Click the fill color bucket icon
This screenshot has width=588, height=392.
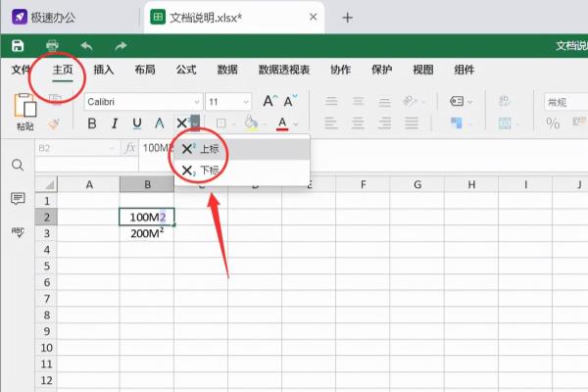pos(251,123)
